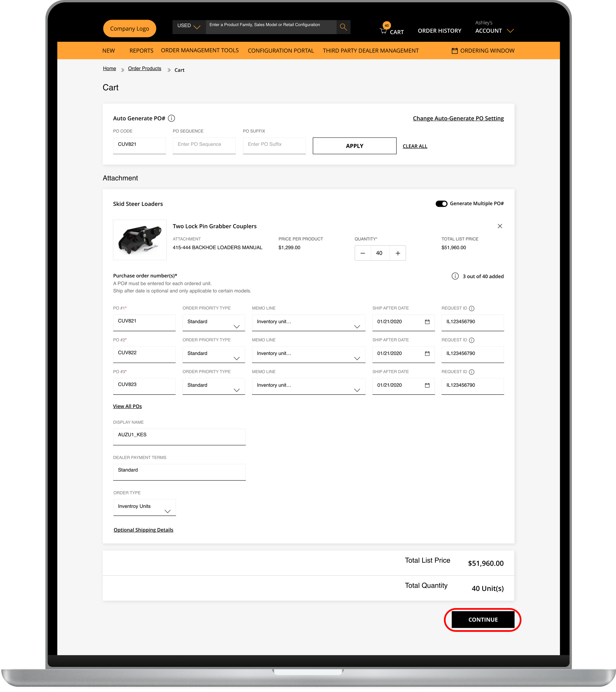616x692 pixels.
Task: Open Order Management Tools menu
Action: [200, 51]
